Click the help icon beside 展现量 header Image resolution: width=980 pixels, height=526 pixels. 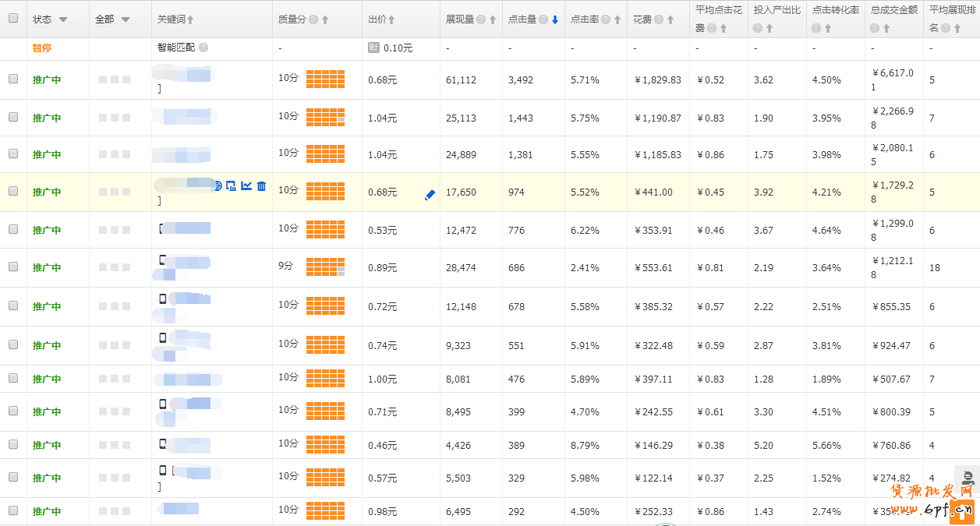click(481, 19)
